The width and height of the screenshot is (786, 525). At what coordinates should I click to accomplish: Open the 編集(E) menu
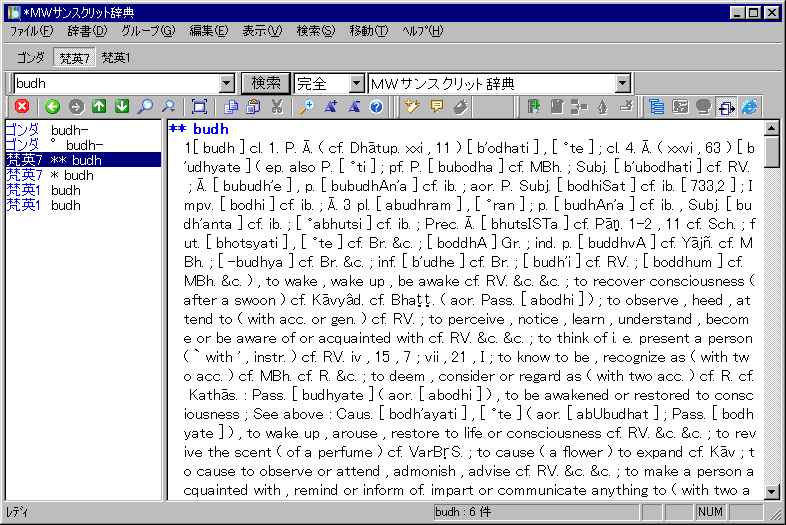208,31
